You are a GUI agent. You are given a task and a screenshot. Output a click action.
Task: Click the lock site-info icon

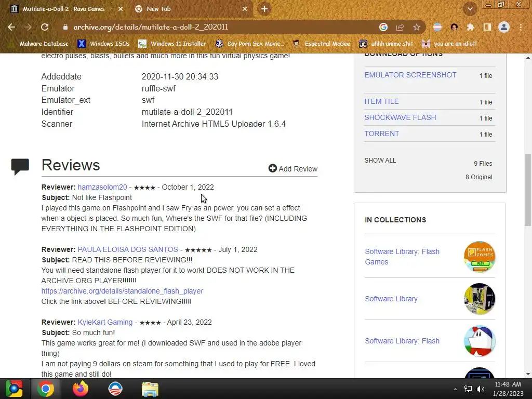[65, 27]
